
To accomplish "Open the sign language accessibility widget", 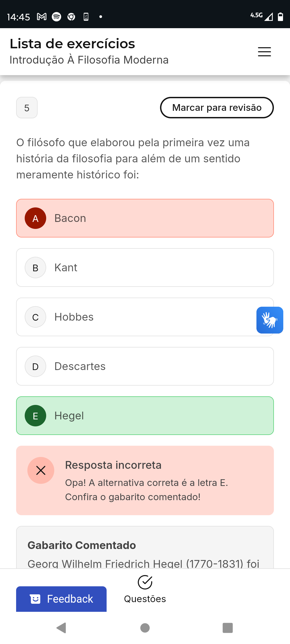I will pyautogui.click(x=270, y=320).
